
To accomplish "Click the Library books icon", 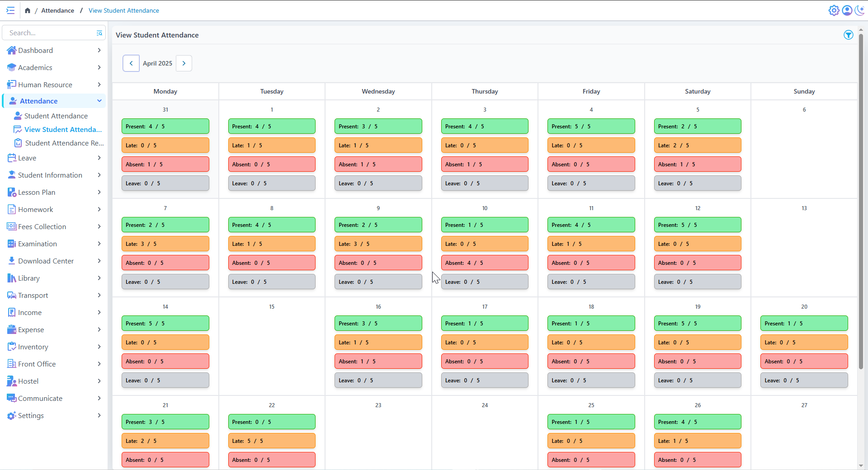I will click(11, 278).
